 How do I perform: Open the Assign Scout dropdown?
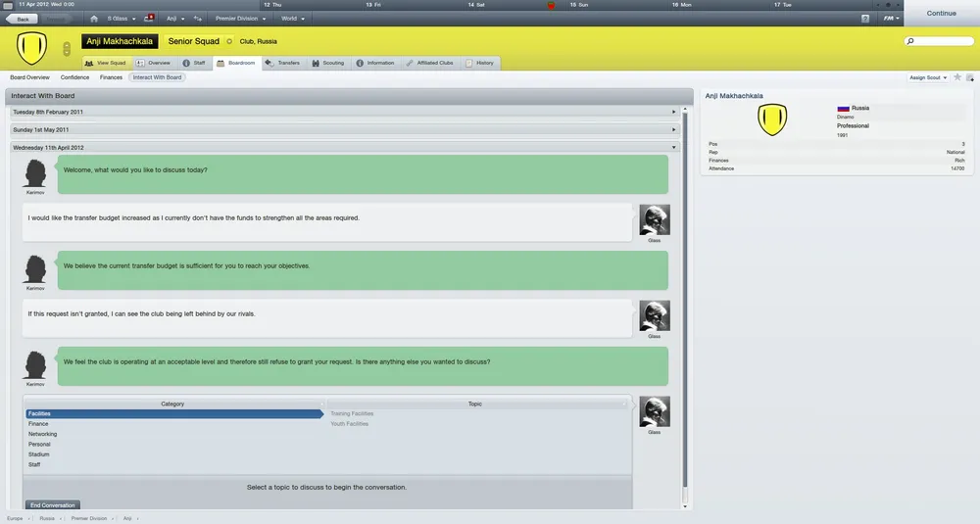coord(927,77)
